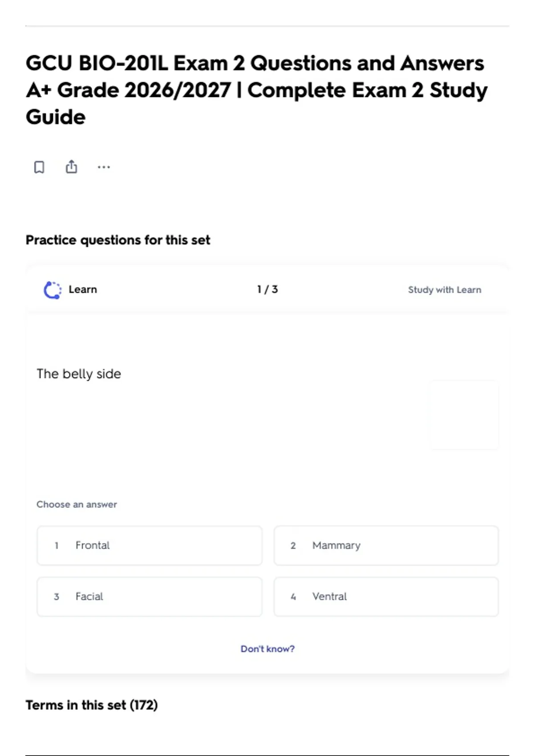Click the bookmark save icon

(39, 167)
